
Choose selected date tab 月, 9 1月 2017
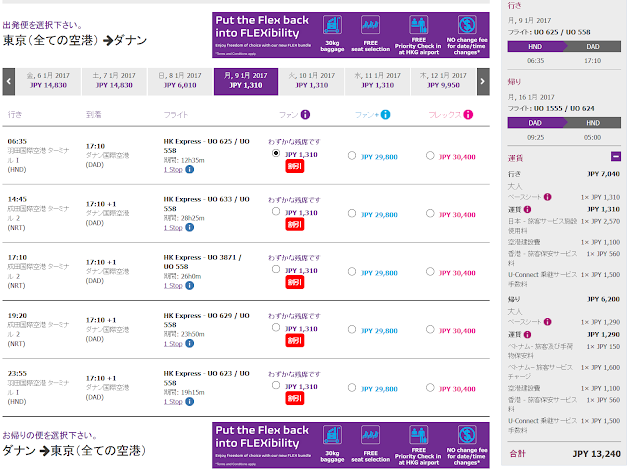pyautogui.click(x=246, y=82)
